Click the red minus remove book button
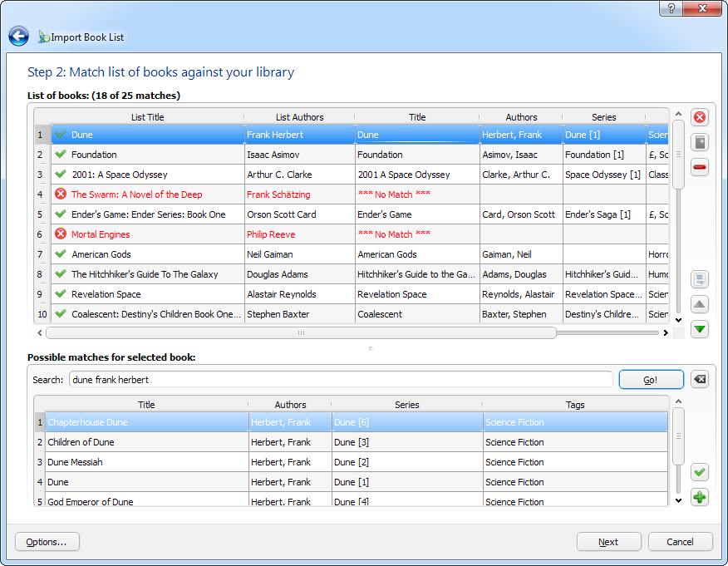The image size is (728, 566). [x=700, y=167]
